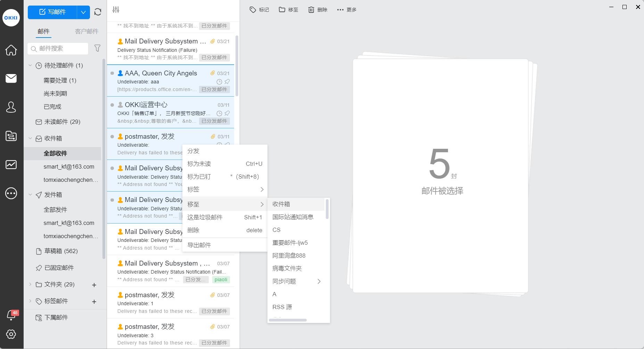Click the 移至 folder icon in the top toolbar
The height and width of the screenshot is (349, 644).
282,10
